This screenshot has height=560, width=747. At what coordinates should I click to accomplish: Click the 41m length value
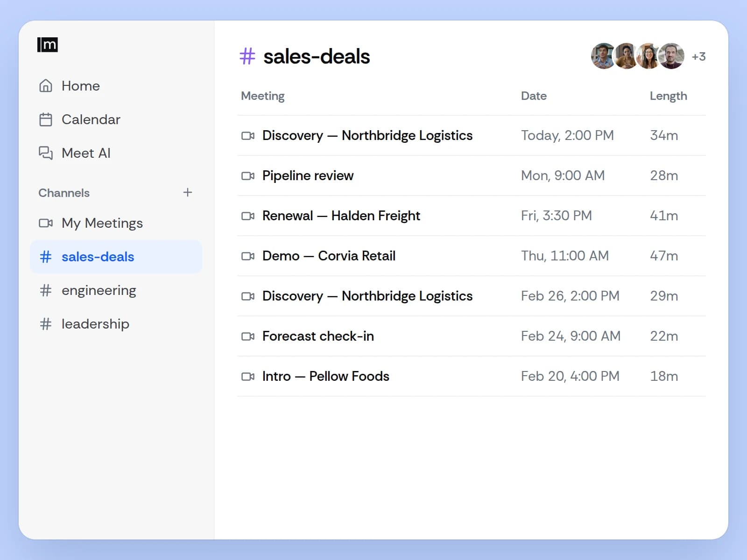664,216
